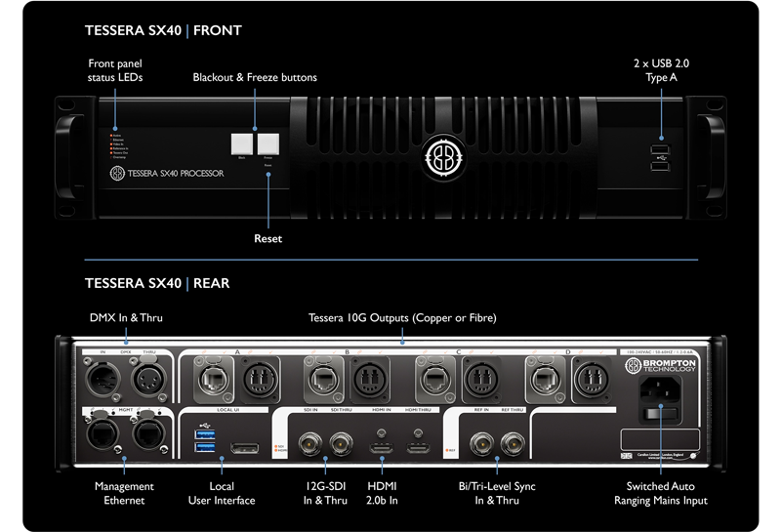
Task: Click output A fibre port
Action: [260, 380]
